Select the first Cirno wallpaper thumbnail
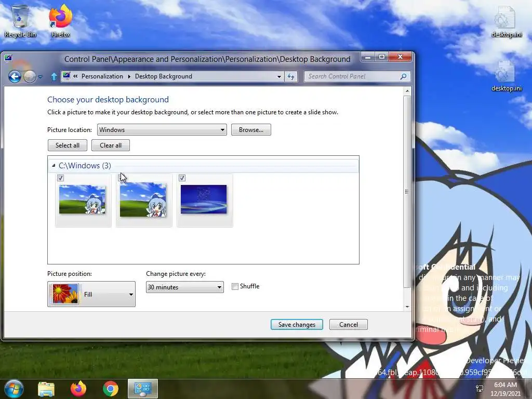532x399 pixels. [x=82, y=199]
